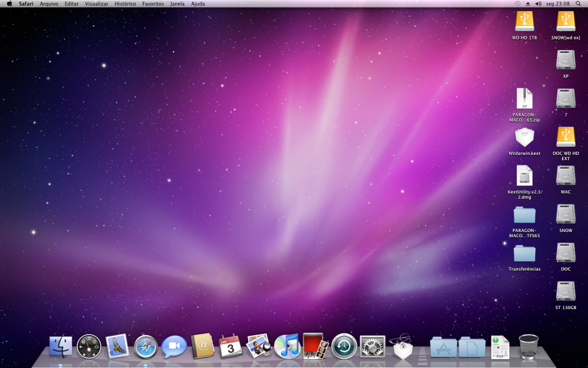Open the Applications folder stack in Dock
The width and height of the screenshot is (588, 368).
443,347
